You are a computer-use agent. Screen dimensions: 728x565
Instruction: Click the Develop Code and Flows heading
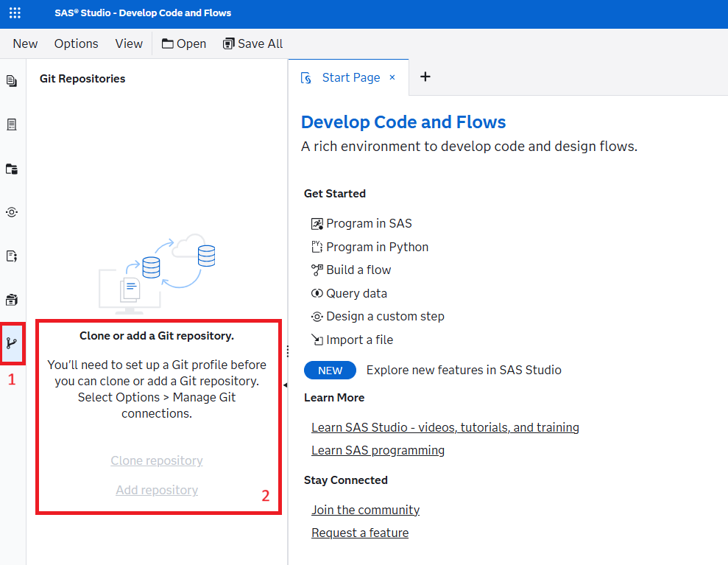click(x=403, y=122)
